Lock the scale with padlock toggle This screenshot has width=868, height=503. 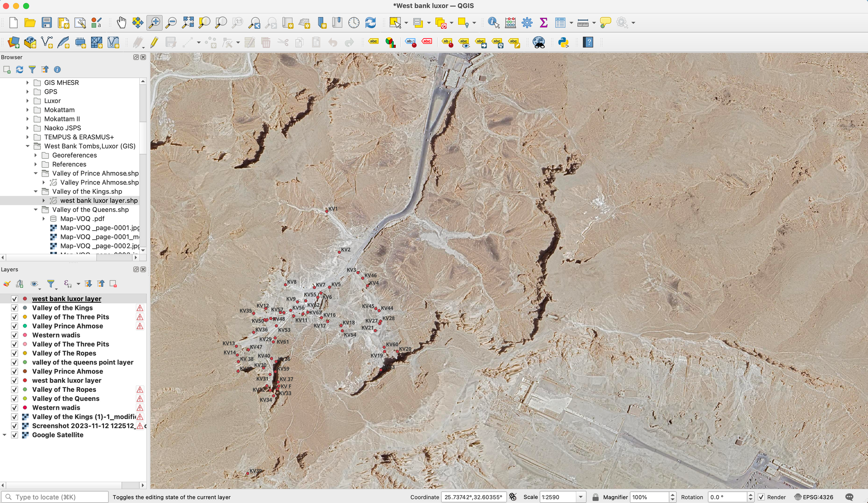pyautogui.click(x=596, y=497)
